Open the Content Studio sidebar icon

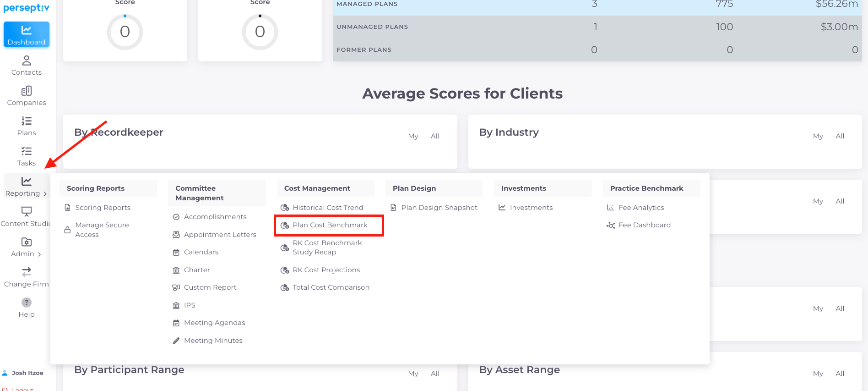point(27,212)
